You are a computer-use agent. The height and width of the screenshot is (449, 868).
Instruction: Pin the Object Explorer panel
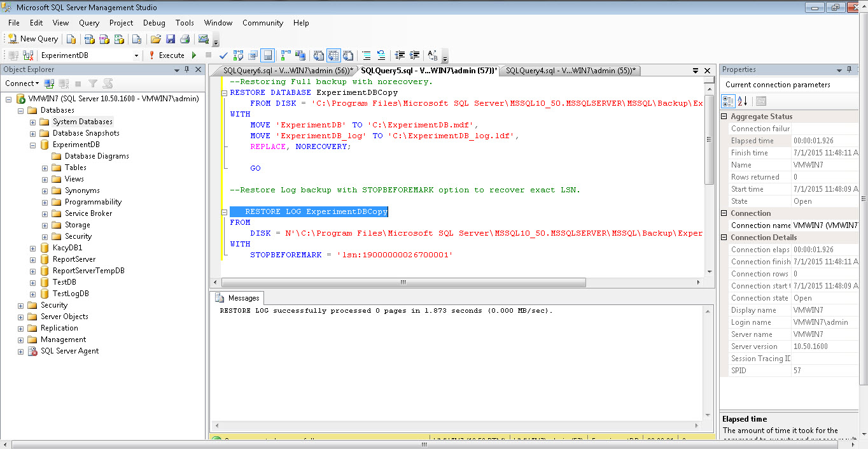pos(187,69)
